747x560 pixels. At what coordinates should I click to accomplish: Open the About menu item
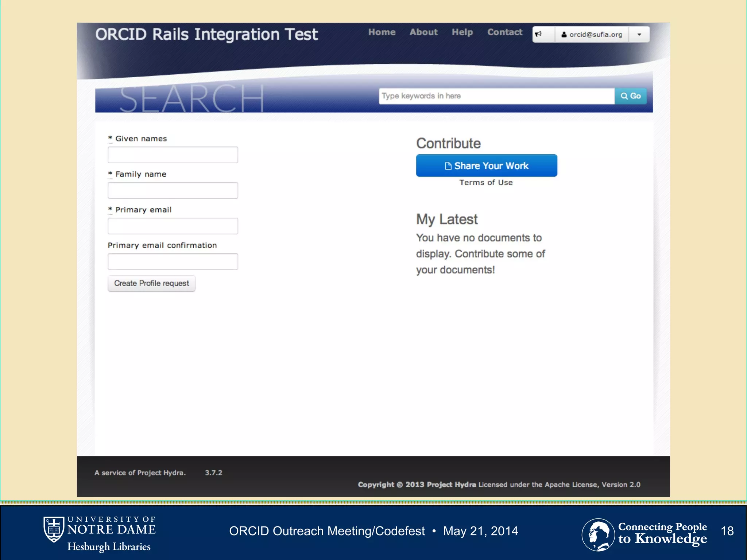click(x=423, y=32)
